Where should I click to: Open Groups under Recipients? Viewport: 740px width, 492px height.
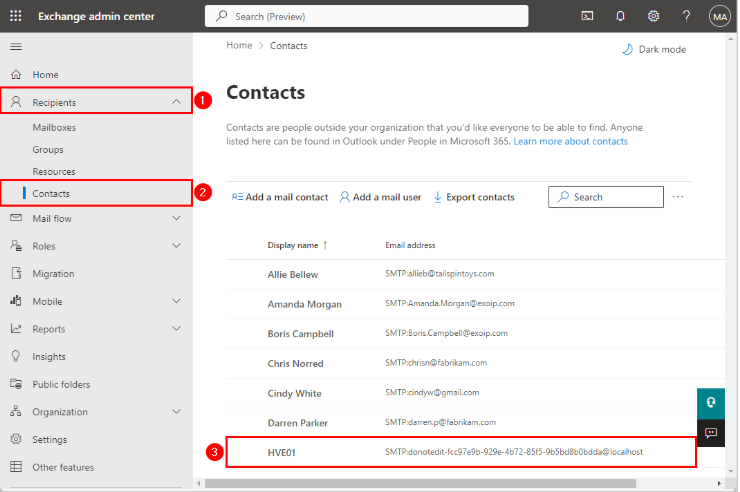[48, 150]
